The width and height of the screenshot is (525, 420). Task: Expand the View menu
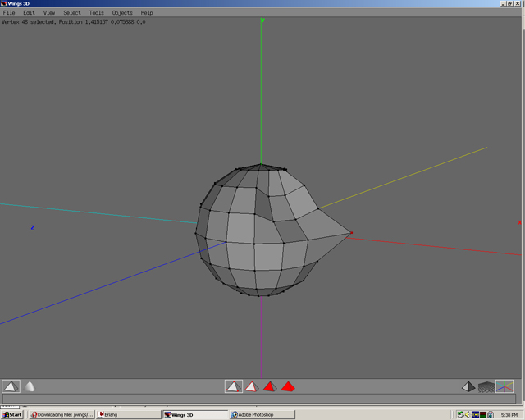click(x=49, y=13)
